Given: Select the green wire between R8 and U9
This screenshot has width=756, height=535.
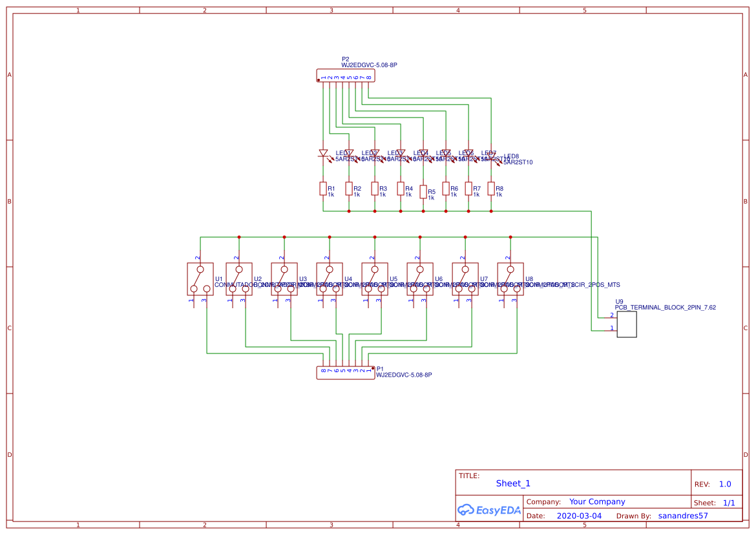Looking at the screenshot, I should point(549,211).
